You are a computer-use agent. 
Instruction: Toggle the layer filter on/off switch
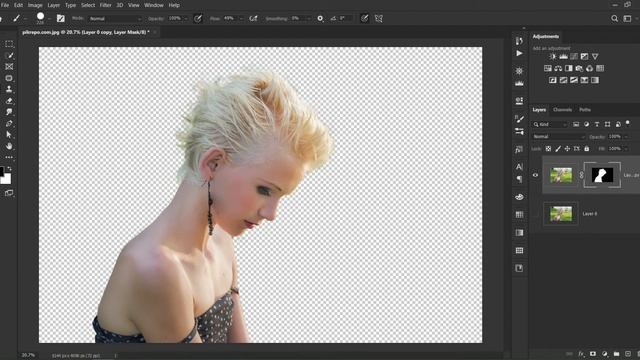coord(628,123)
